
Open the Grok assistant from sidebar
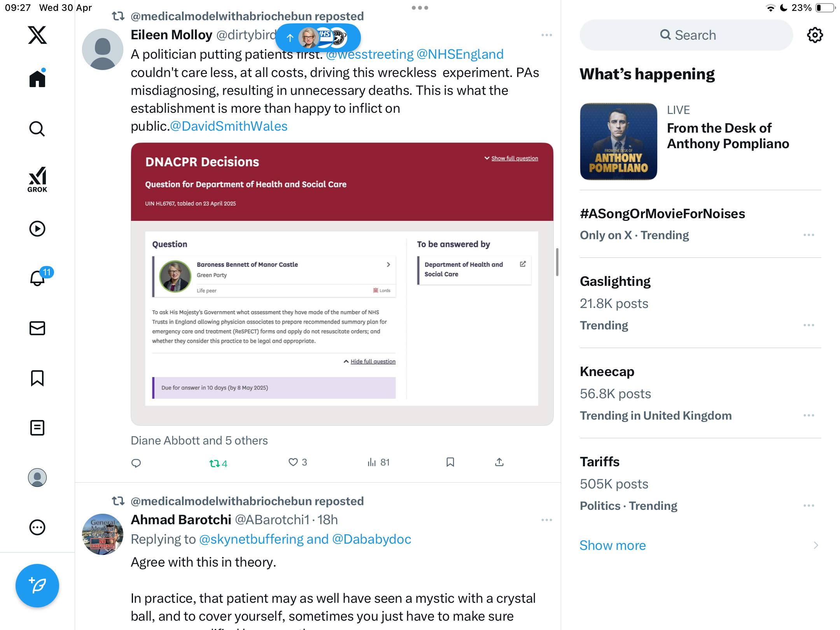point(37,179)
